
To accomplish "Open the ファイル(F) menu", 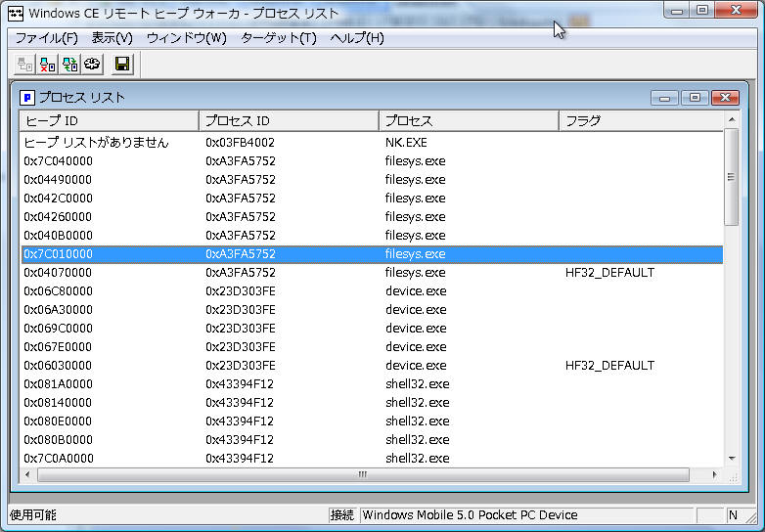I will [46, 38].
